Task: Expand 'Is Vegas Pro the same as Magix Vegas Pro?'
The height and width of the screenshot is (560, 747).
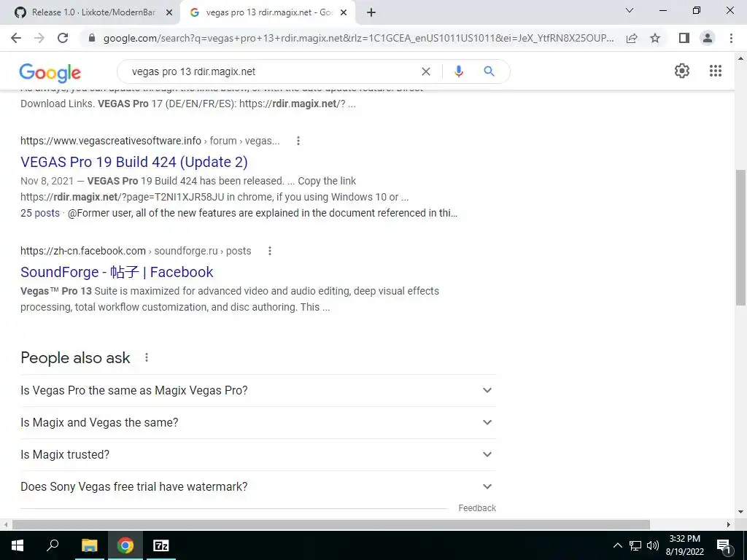Action: coord(258,391)
